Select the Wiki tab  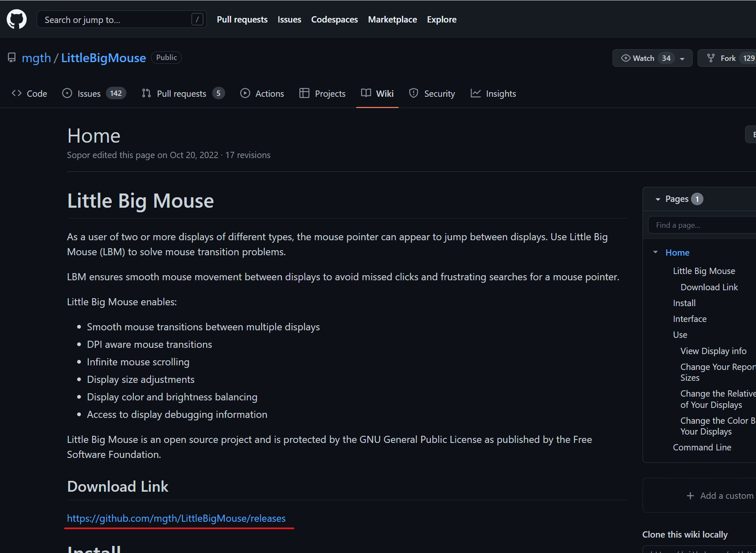click(x=377, y=93)
